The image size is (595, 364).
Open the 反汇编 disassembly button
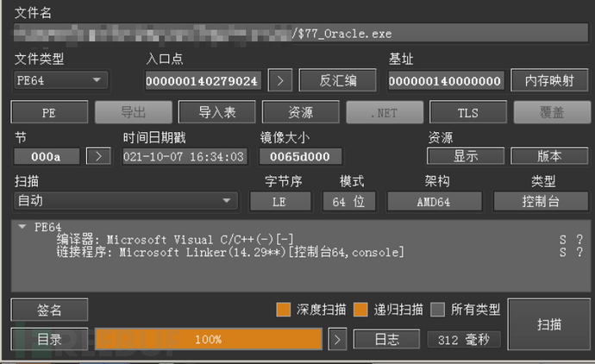pyautogui.click(x=338, y=80)
